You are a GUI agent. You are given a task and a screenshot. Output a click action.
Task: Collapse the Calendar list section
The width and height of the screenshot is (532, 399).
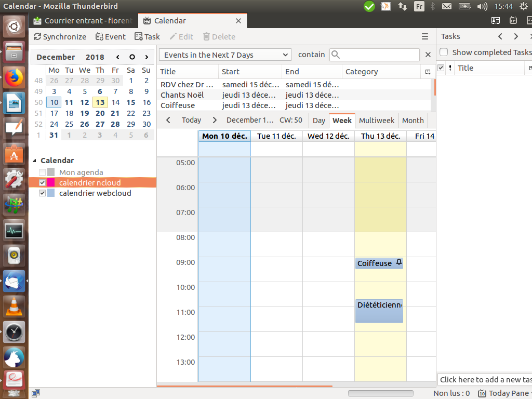(x=35, y=161)
